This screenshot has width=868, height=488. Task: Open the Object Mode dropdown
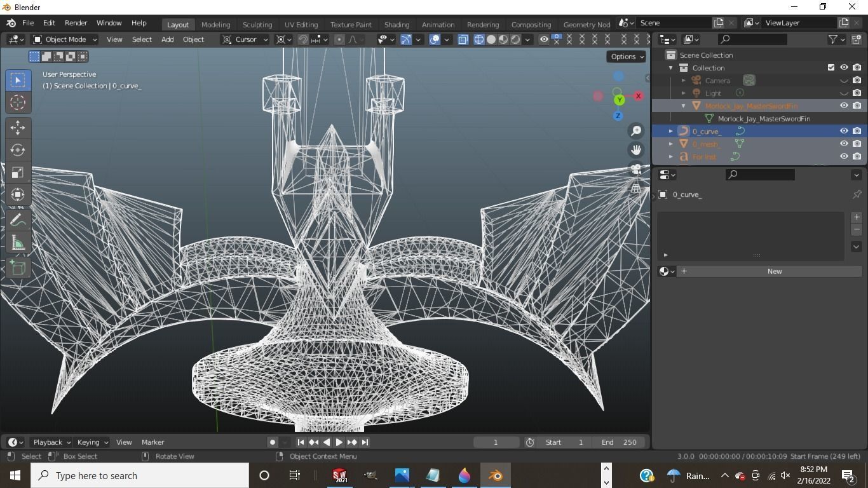(x=65, y=39)
